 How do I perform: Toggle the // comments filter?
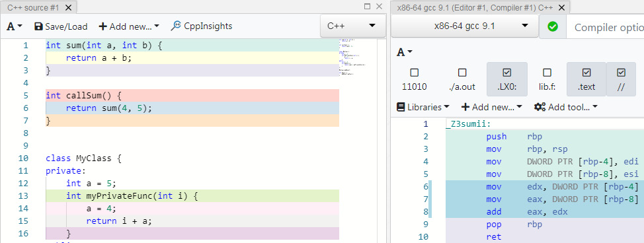pyautogui.click(x=621, y=79)
